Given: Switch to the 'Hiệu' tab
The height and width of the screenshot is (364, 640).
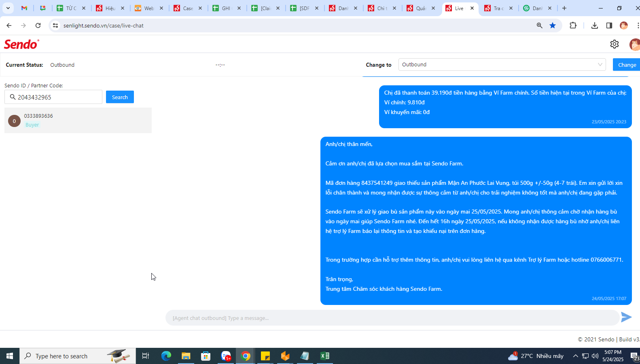Looking at the screenshot, I should pyautogui.click(x=110, y=8).
